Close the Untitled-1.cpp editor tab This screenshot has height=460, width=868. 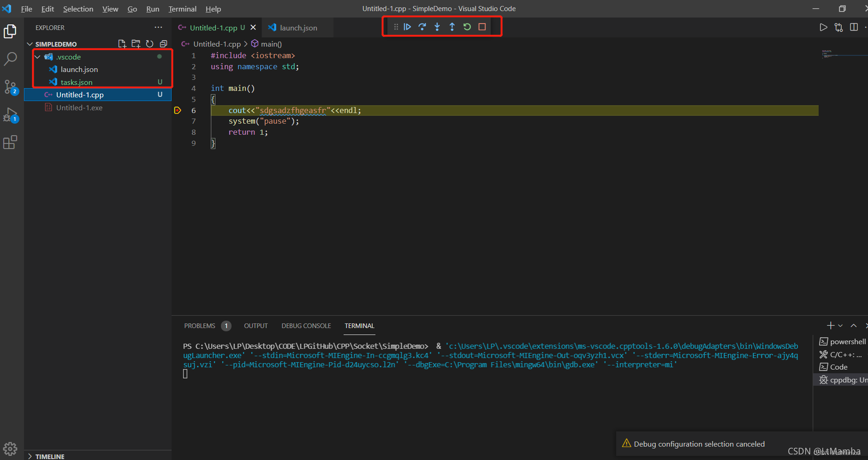(253, 28)
